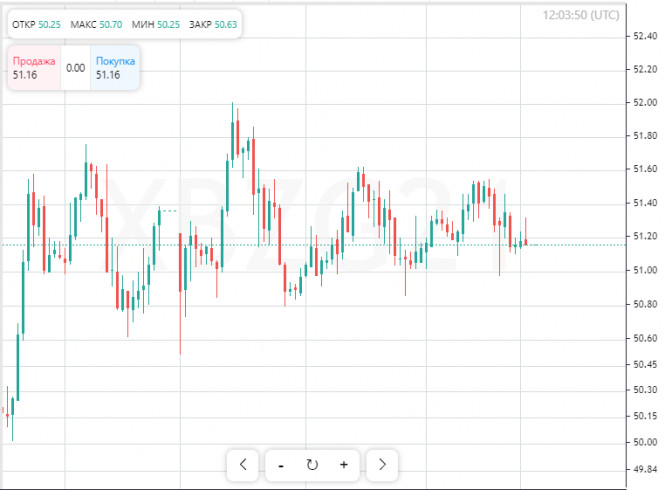Click the Продажа sell button at 51.16
This screenshot has height=490, width=665.
[34, 68]
